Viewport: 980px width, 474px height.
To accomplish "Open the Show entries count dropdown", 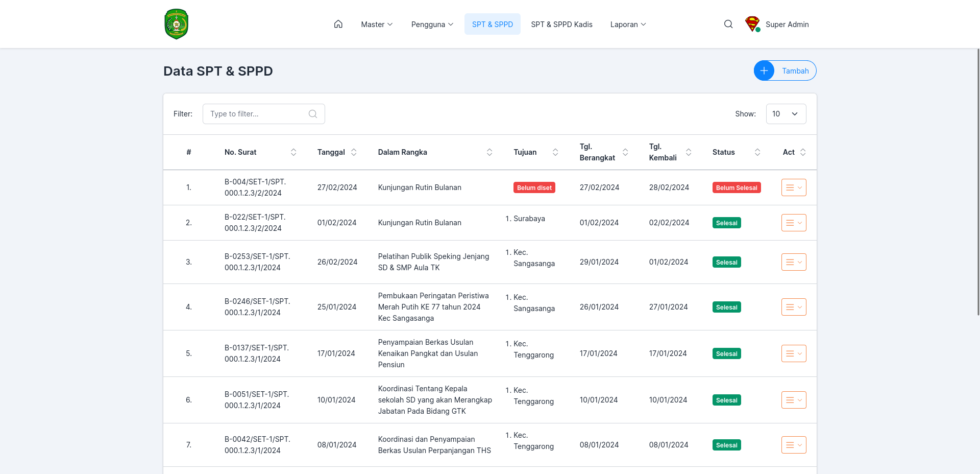I will [786, 114].
